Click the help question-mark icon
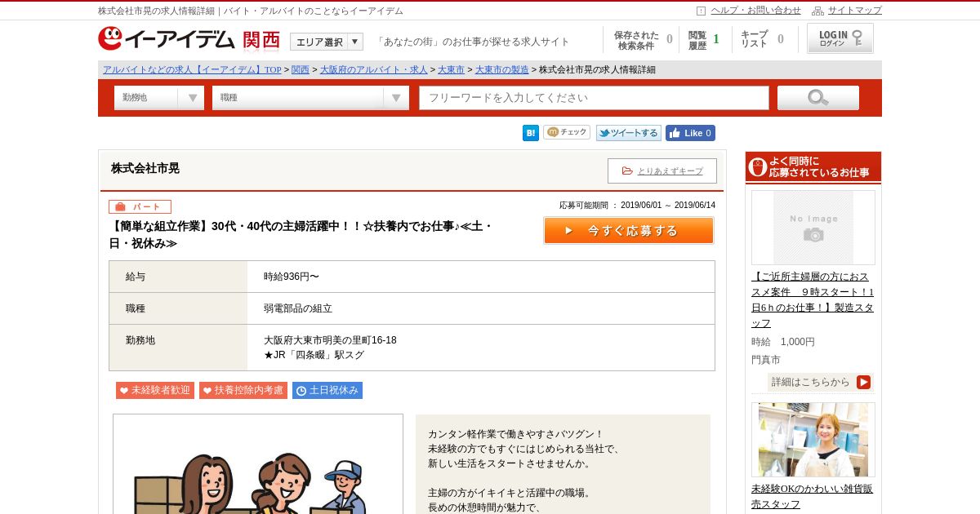This screenshot has height=514, width=980. tap(701, 11)
